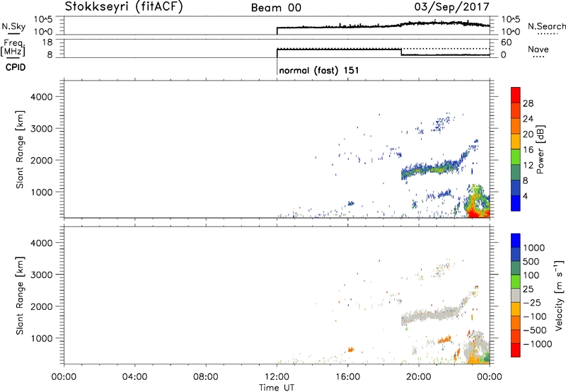Click the teal Power segment between 8 and 12
566x392 pixels.
pos(516,173)
